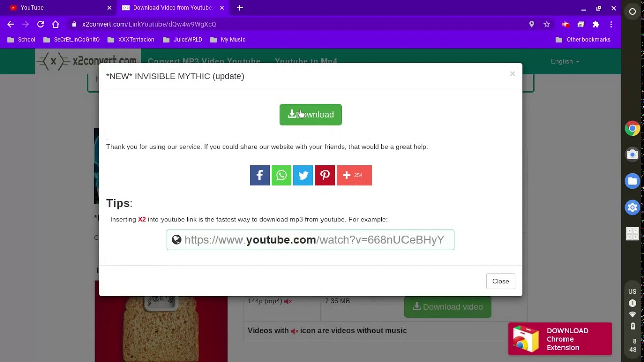Image resolution: width=644 pixels, height=362 pixels.
Task: Click the Wi-Fi status icon
Action: (x=633, y=315)
